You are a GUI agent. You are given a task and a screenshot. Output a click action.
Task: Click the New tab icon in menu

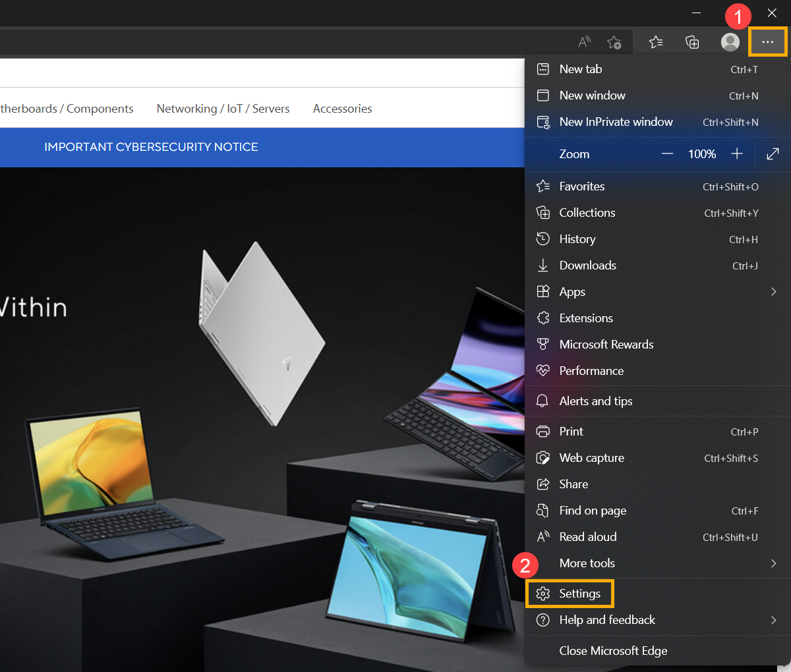point(543,69)
